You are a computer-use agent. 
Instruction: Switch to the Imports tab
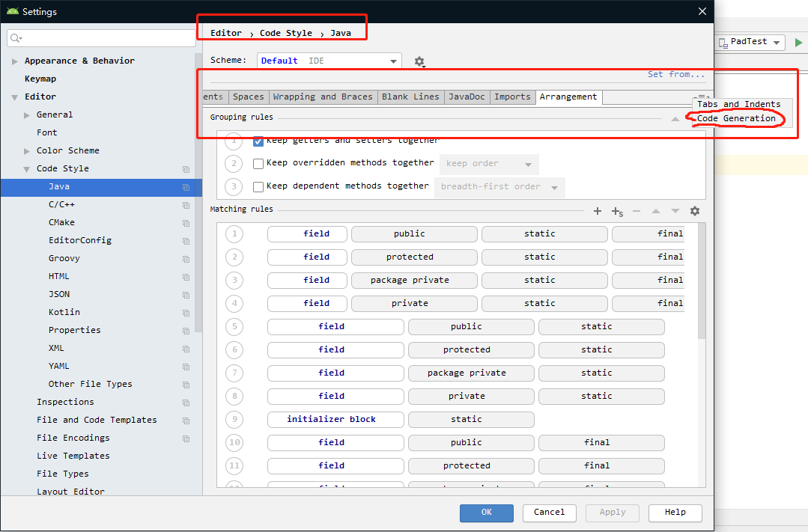512,97
